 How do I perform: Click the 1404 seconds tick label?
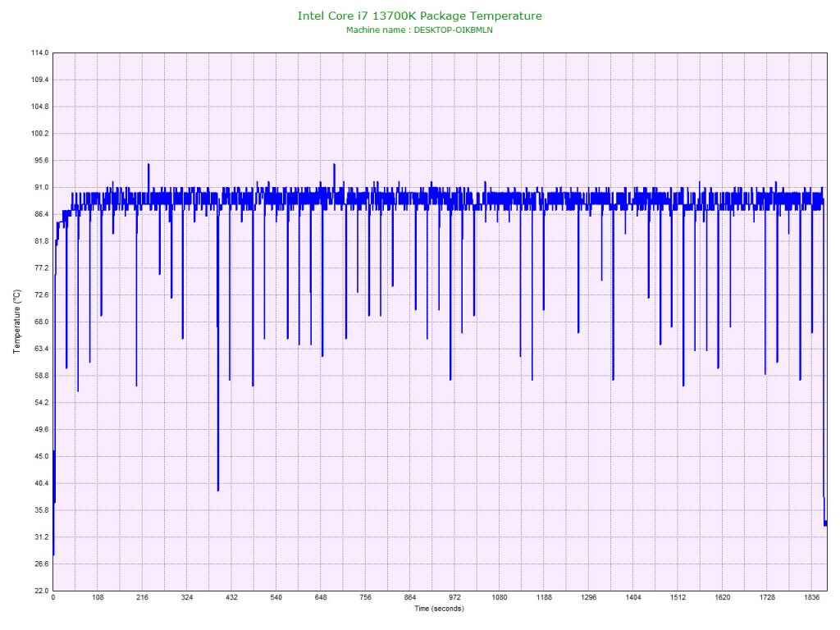(632, 598)
